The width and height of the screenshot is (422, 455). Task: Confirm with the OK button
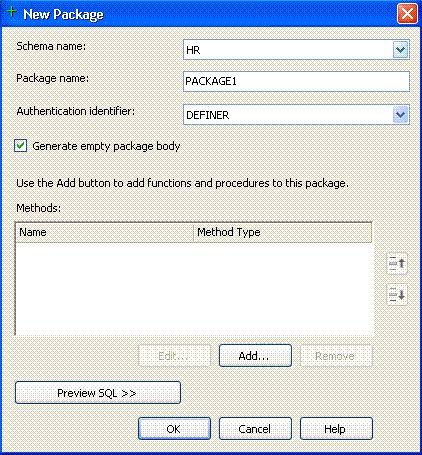pyautogui.click(x=174, y=429)
